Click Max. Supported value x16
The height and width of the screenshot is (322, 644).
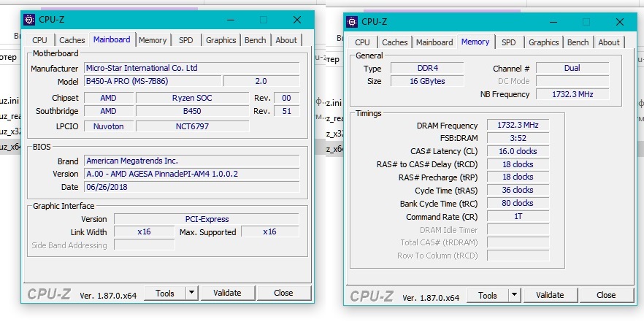pyautogui.click(x=270, y=231)
